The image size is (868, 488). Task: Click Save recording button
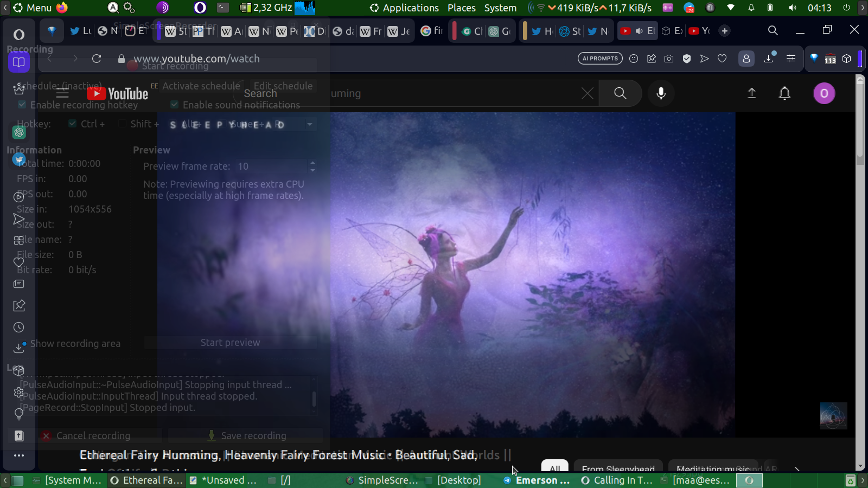(x=247, y=435)
